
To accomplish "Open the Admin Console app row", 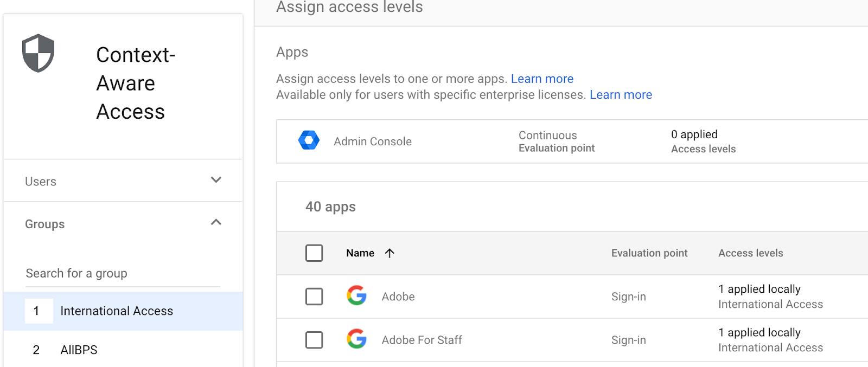I will point(373,141).
